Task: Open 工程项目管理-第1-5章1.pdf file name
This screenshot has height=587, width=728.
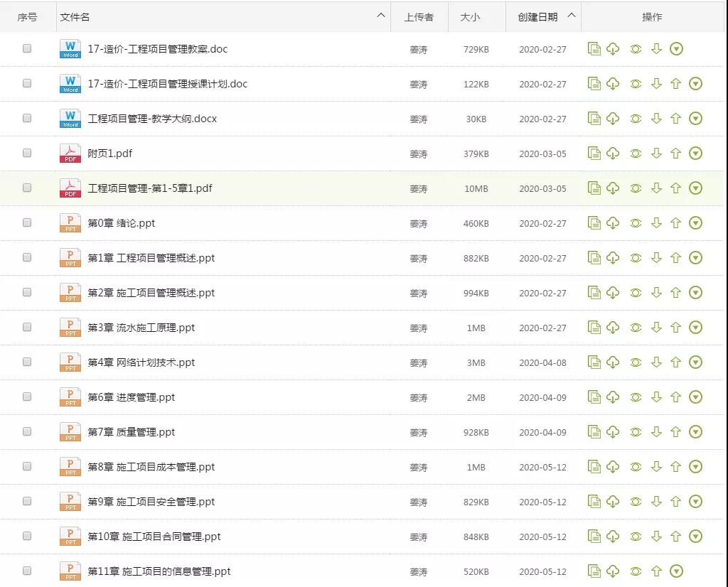Action: [150, 188]
